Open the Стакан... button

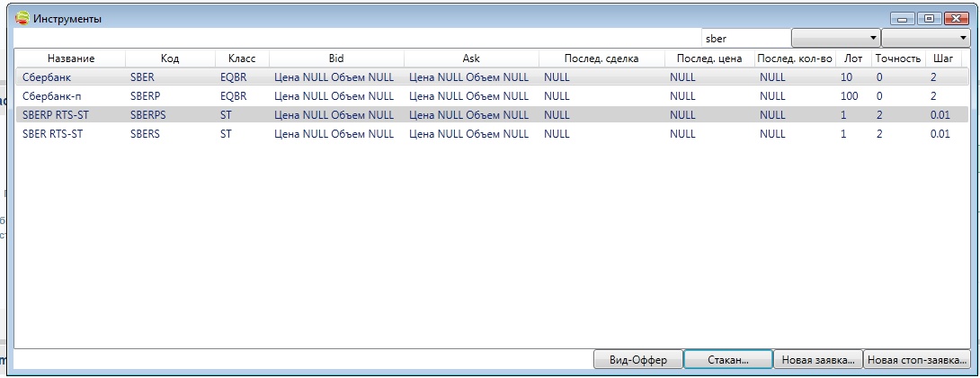click(x=728, y=360)
